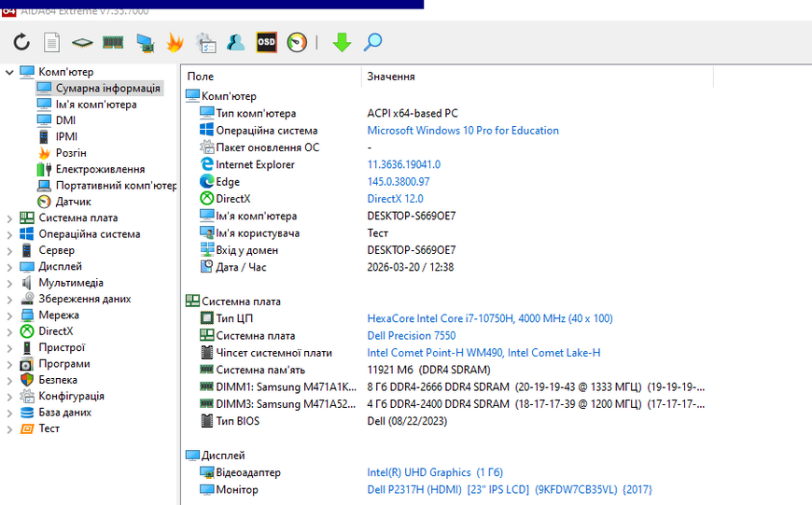Viewport: 812px width, 505px height.
Task: Collapse the Комп'ютер tree node
Action: pos(9,72)
